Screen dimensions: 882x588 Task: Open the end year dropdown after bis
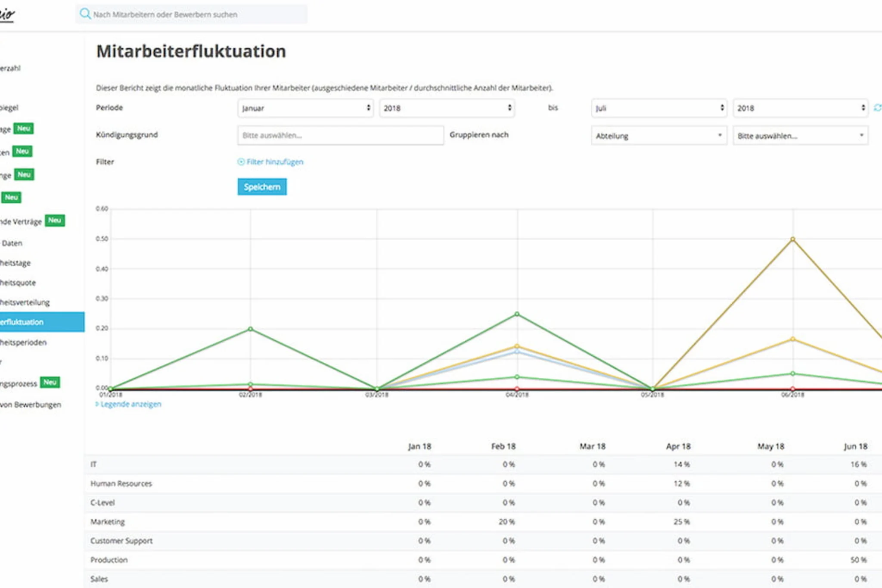tap(801, 108)
